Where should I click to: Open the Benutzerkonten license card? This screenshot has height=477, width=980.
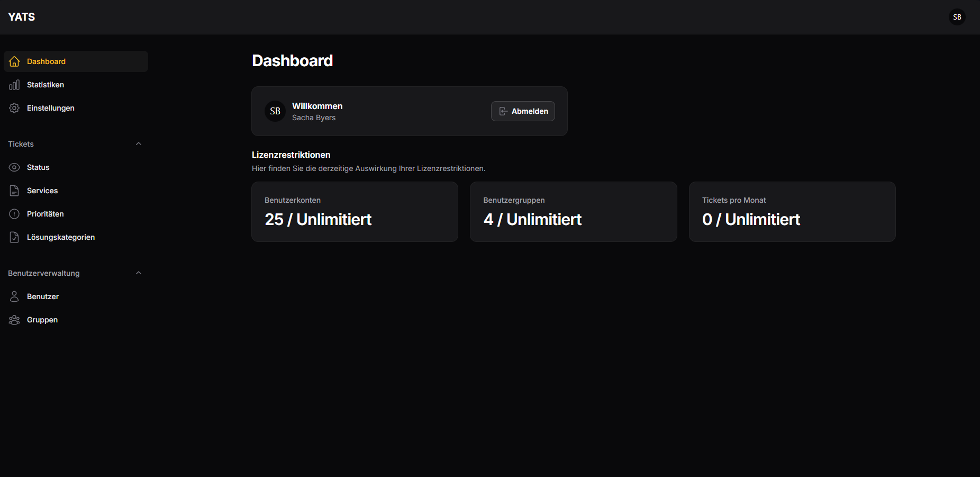pos(355,212)
